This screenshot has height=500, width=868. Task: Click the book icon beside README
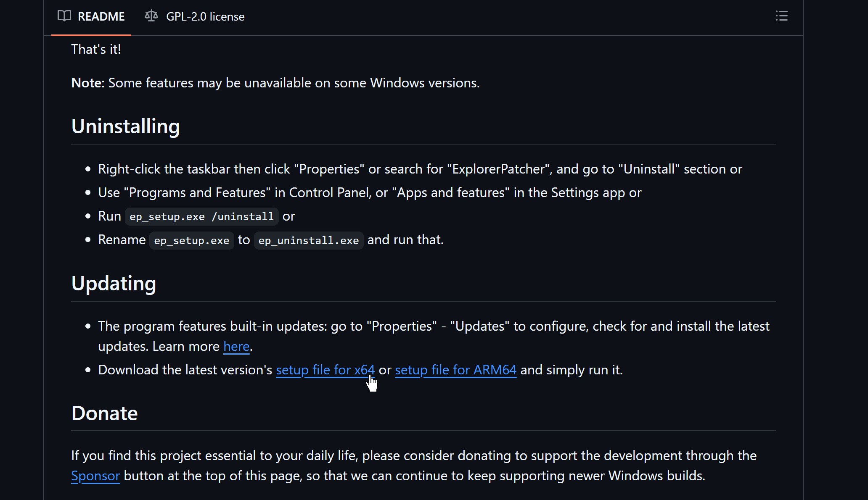(64, 16)
